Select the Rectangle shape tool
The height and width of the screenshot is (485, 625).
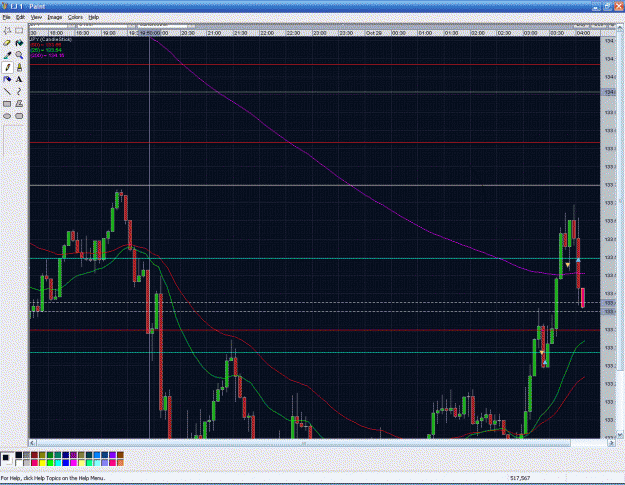pyautogui.click(x=7, y=104)
